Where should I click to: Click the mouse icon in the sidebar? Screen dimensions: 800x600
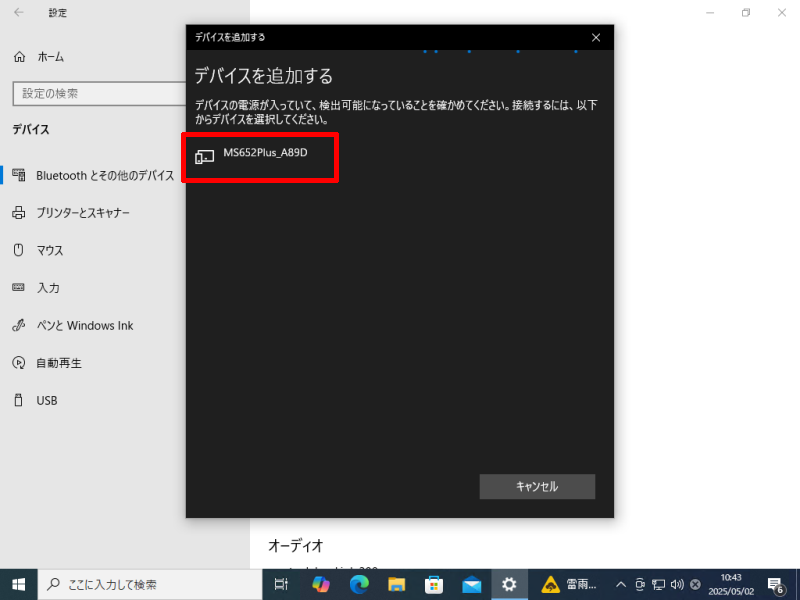click(18, 250)
